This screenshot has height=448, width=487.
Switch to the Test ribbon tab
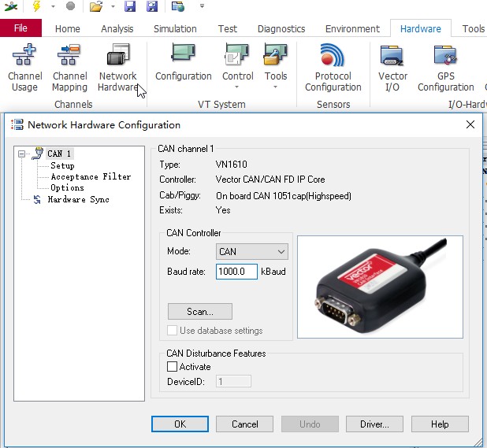pyautogui.click(x=228, y=29)
